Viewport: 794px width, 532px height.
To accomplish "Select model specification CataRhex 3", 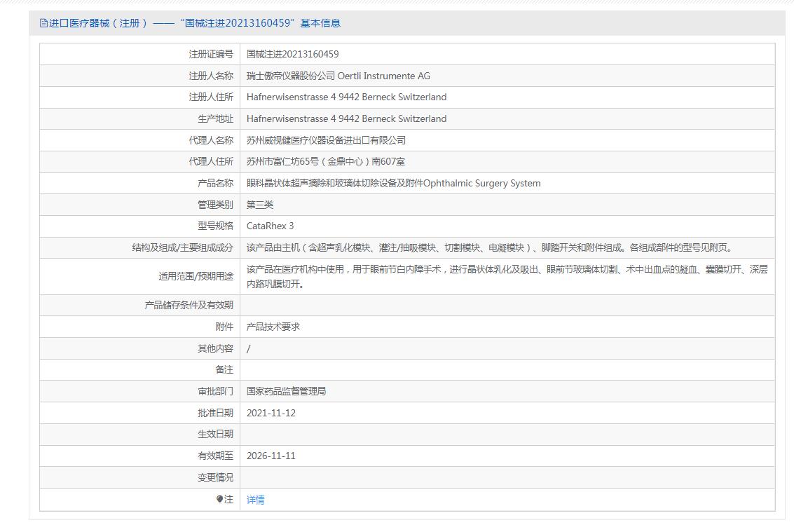I will coord(270,226).
